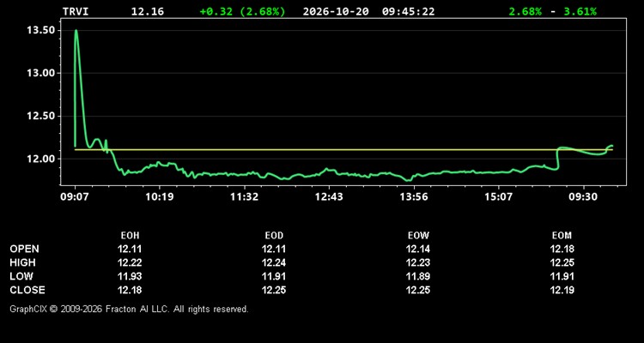Select the 15:07 time axis label
Image resolution: width=644 pixels, height=343 pixels.
click(x=498, y=197)
